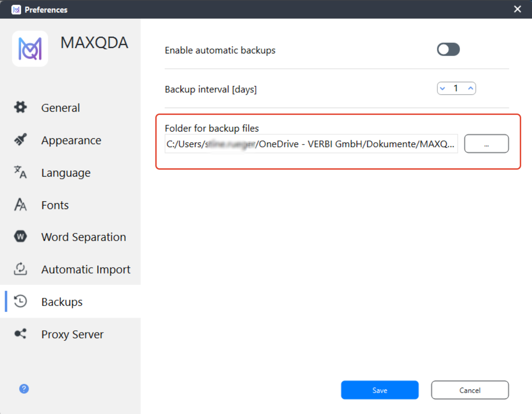
Task: Click the 'Backup interval [days]' label
Action: coord(211,89)
